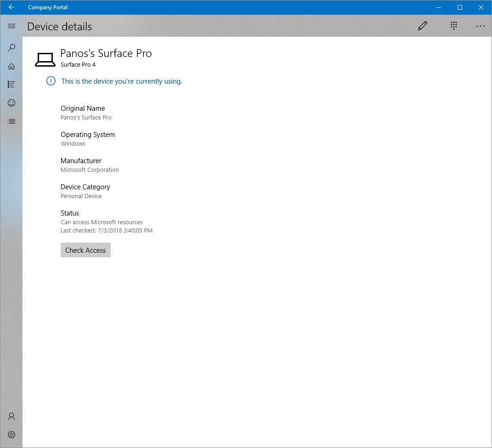Click the last checked timestamp under Status
Viewport: 492px width, 448px height.
106,230
